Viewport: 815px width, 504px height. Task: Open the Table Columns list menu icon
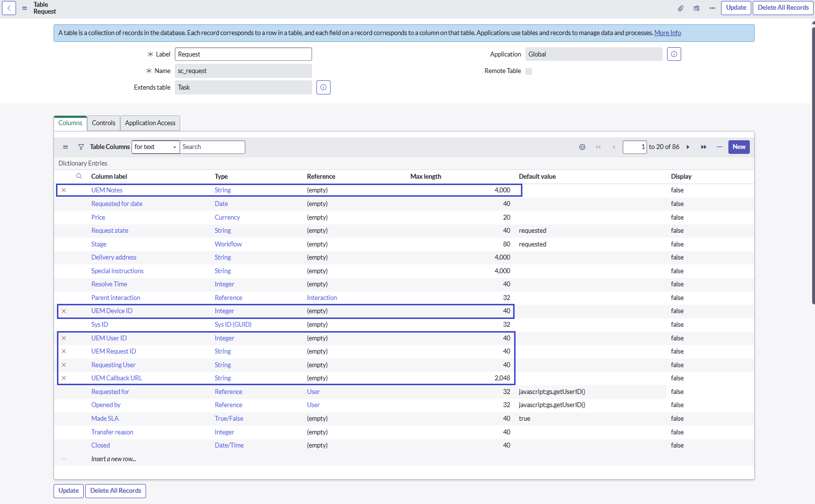65,147
